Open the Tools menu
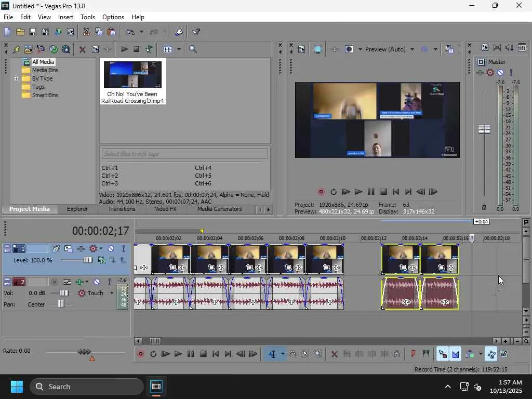The height and width of the screenshot is (399, 532). (x=87, y=17)
